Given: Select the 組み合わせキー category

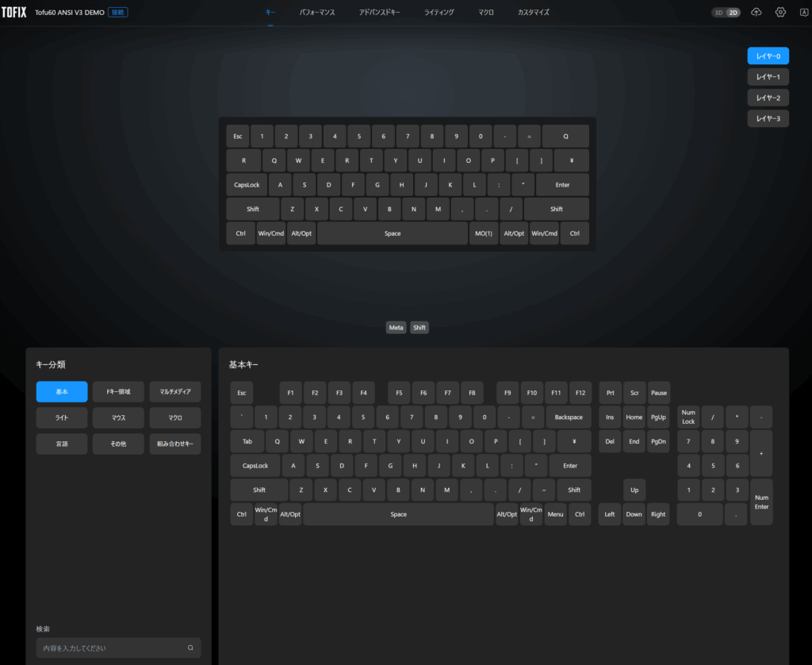Looking at the screenshot, I should pos(174,444).
